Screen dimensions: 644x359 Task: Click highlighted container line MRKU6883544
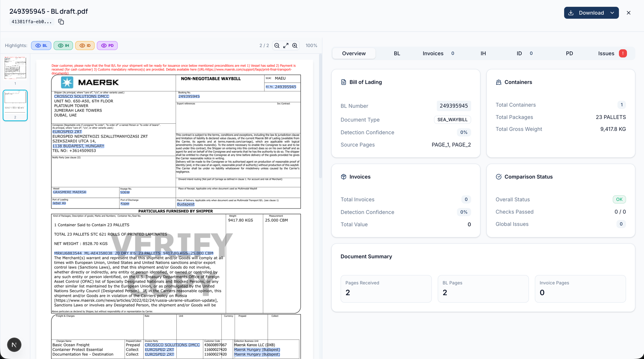point(134,253)
